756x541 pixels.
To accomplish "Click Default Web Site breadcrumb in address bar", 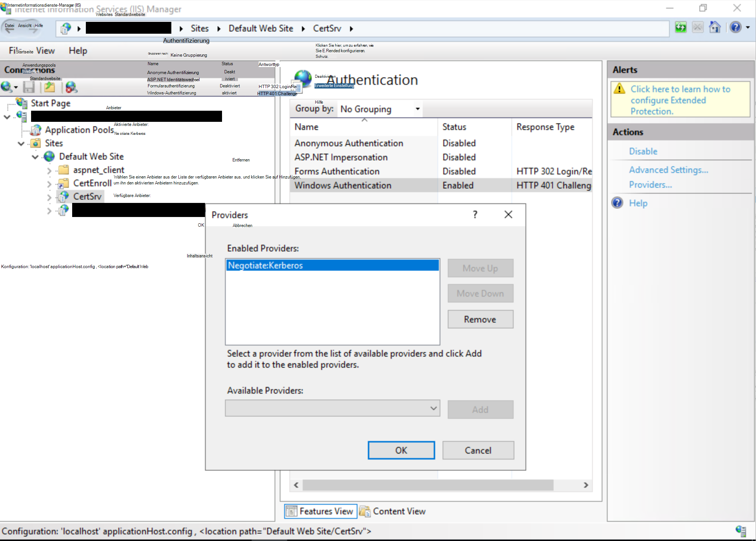I will point(261,29).
